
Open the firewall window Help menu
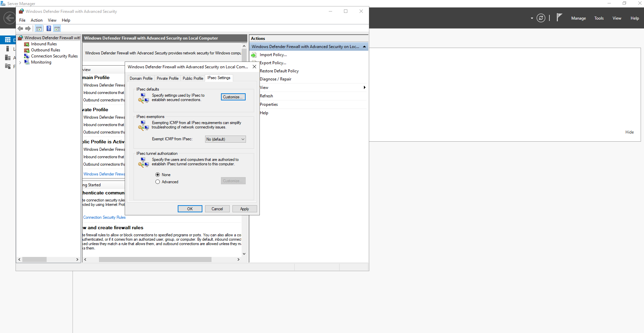coord(66,20)
